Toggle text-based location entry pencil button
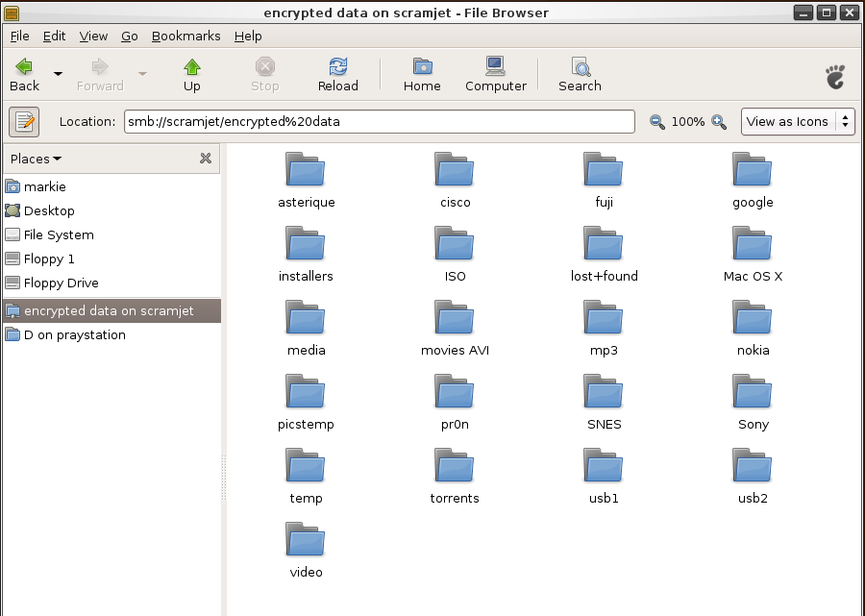 click(x=24, y=122)
